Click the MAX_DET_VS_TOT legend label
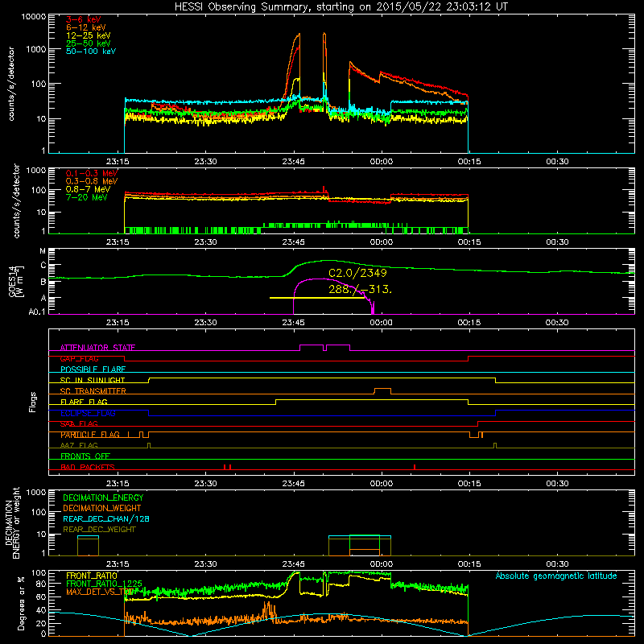644x644 pixels. [x=99, y=592]
